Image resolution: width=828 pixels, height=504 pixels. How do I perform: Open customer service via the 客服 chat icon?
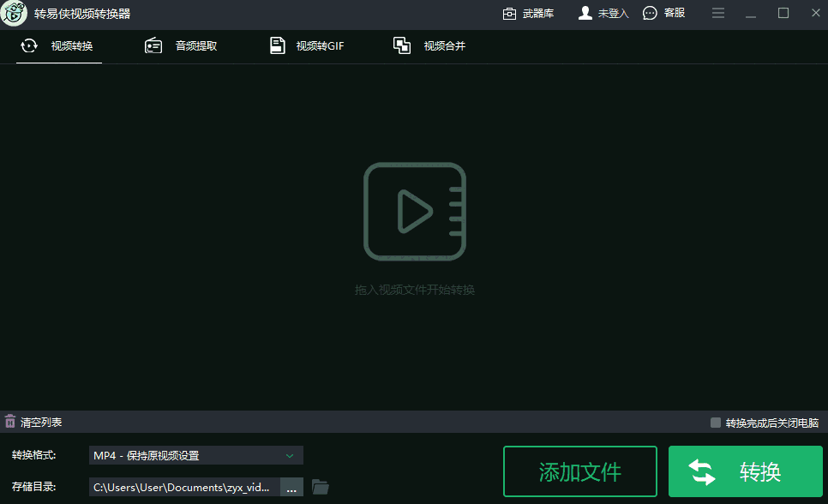pyautogui.click(x=650, y=13)
